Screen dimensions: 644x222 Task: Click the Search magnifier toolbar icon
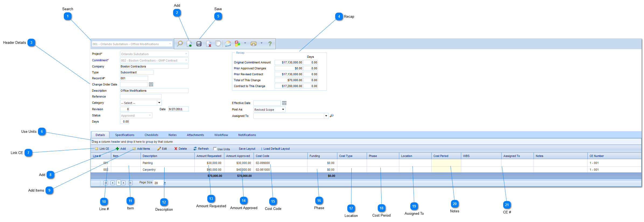click(180, 44)
